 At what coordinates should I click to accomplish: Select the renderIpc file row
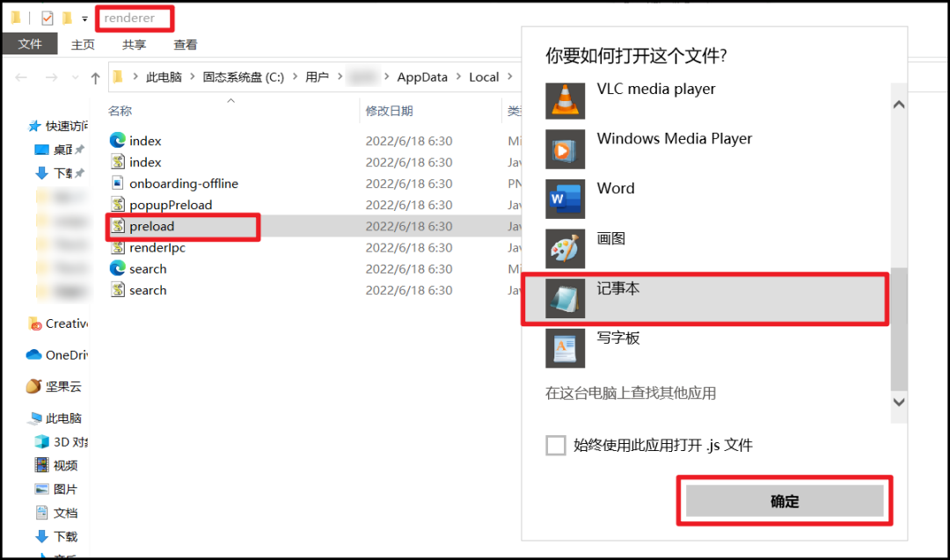click(314, 248)
